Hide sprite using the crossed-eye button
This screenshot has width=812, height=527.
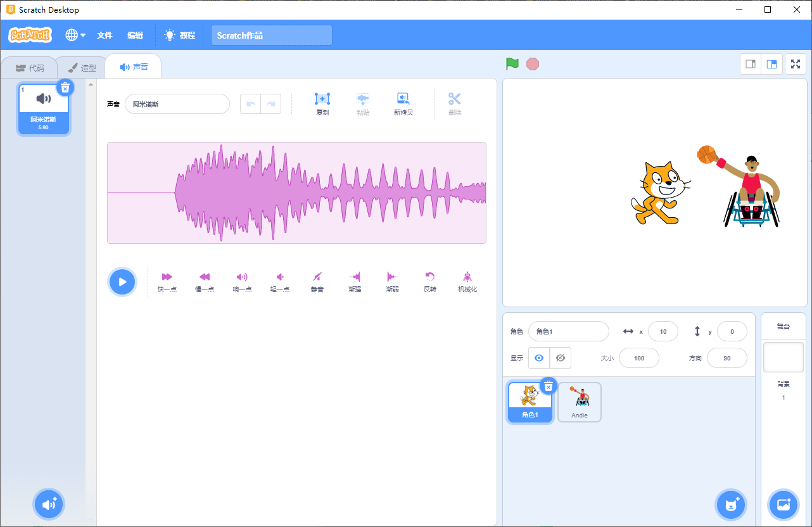pyautogui.click(x=561, y=358)
